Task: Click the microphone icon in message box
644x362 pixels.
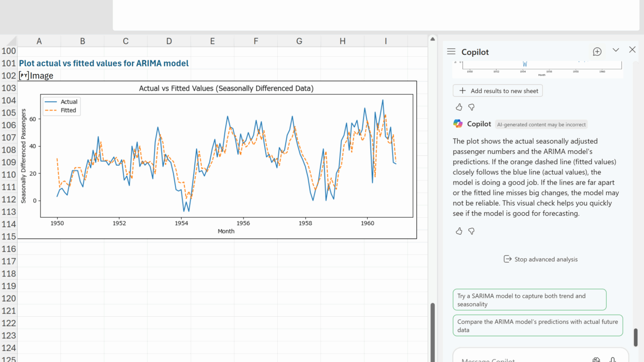Action: coord(613,360)
